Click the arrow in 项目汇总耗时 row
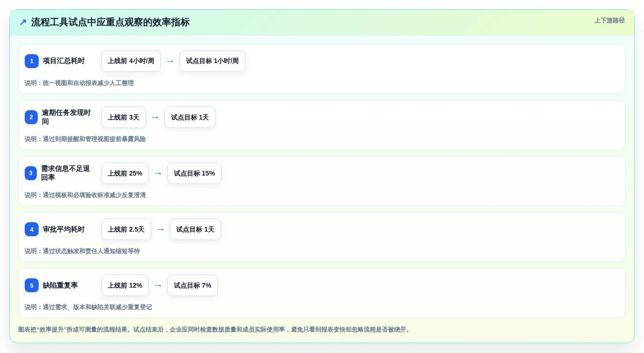 click(170, 61)
